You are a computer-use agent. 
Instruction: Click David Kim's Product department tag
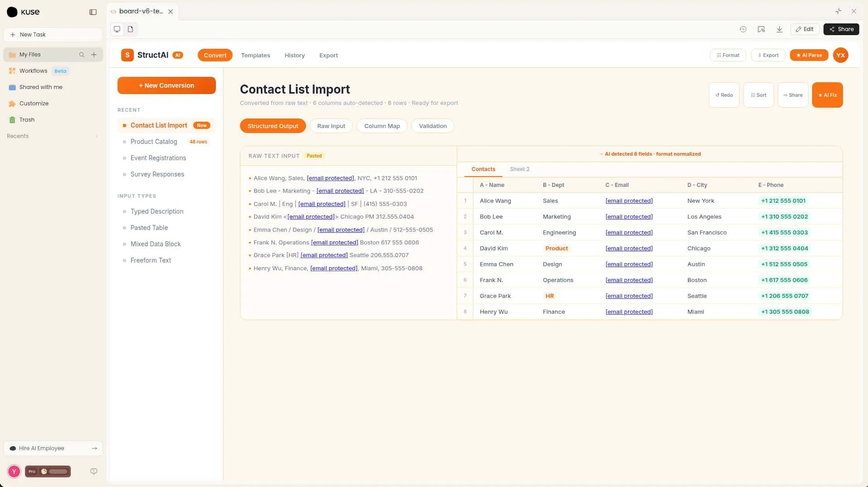[556, 248]
